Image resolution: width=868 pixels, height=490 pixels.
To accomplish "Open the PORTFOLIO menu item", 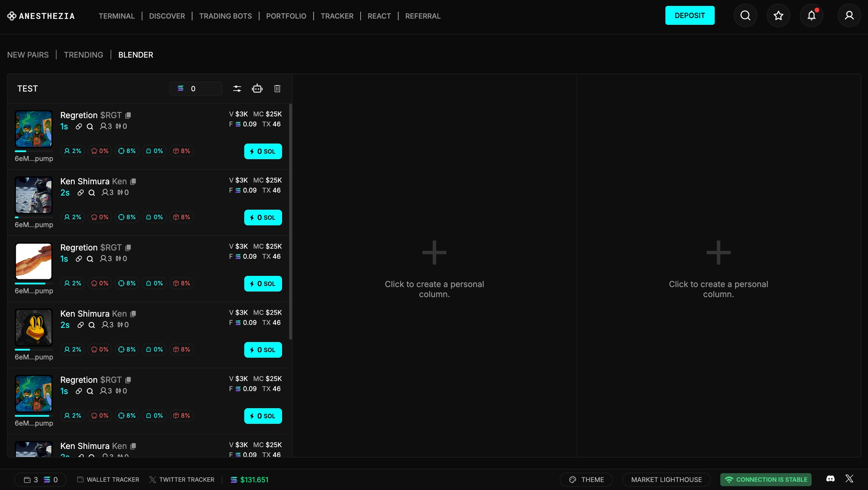I will 286,16.
